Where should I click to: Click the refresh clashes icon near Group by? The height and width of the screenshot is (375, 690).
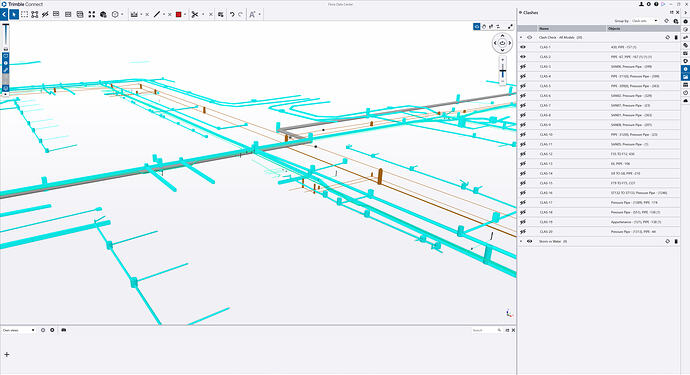[667, 21]
